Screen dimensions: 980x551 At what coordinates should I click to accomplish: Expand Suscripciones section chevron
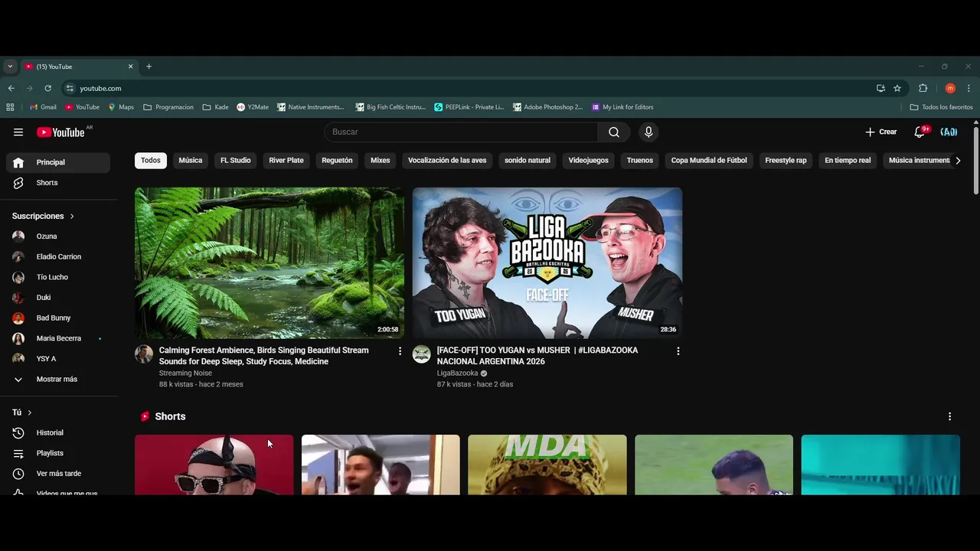[x=72, y=217]
